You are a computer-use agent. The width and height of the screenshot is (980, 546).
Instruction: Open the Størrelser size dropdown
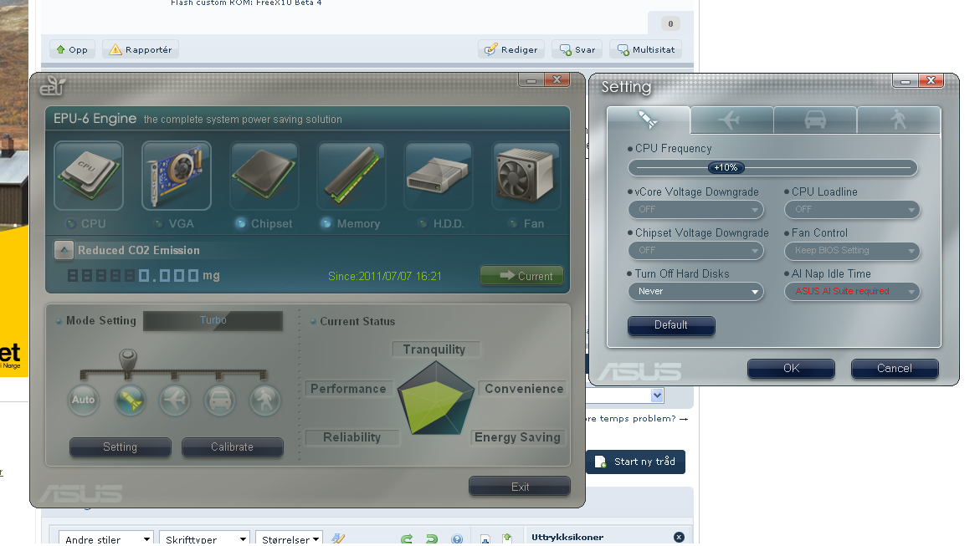click(289, 538)
